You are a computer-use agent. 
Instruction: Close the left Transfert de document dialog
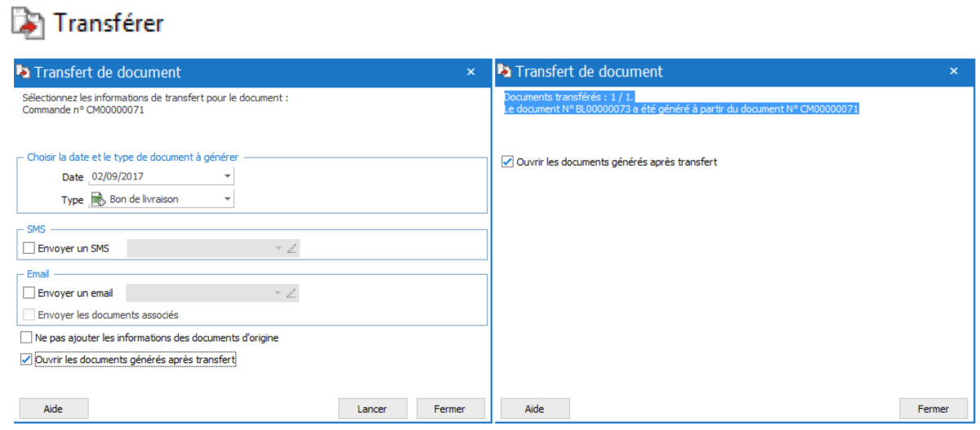pos(470,72)
